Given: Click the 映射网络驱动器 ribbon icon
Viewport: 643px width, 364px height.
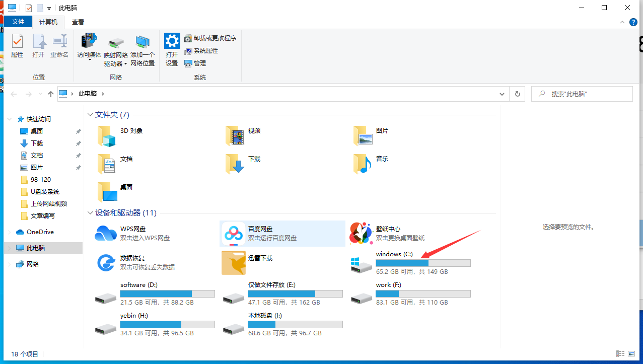Looking at the screenshot, I should coord(116,50).
